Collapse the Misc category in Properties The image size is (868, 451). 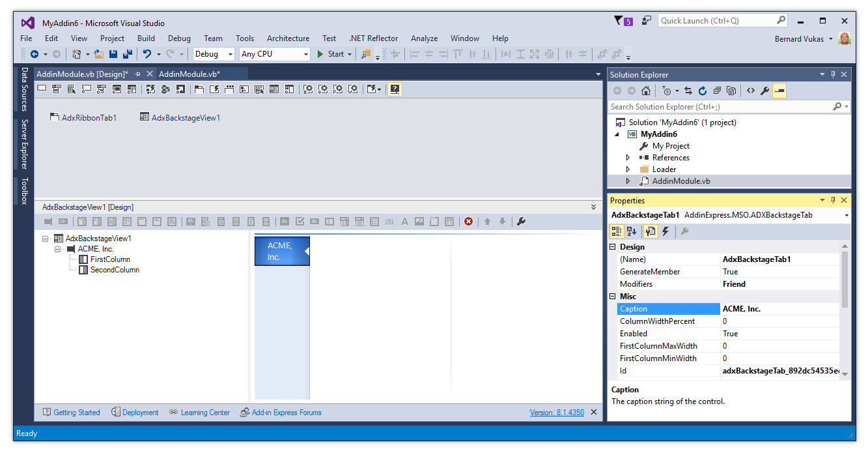[x=612, y=297]
